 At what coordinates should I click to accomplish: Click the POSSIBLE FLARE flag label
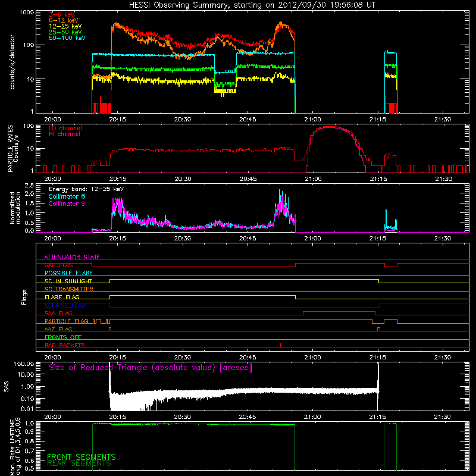point(68,273)
